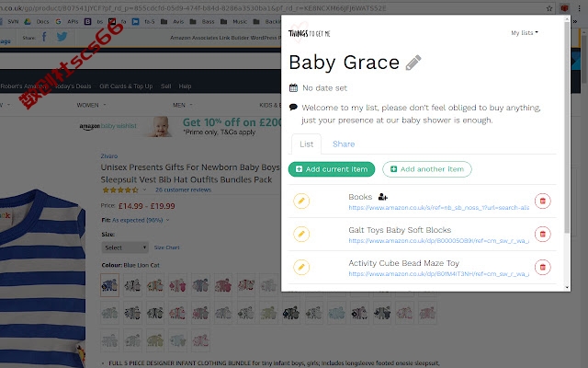This screenshot has height=368, width=588.
Task: Edit the Galt Toys Baby Soft Blocks item
Action: [x=301, y=234]
